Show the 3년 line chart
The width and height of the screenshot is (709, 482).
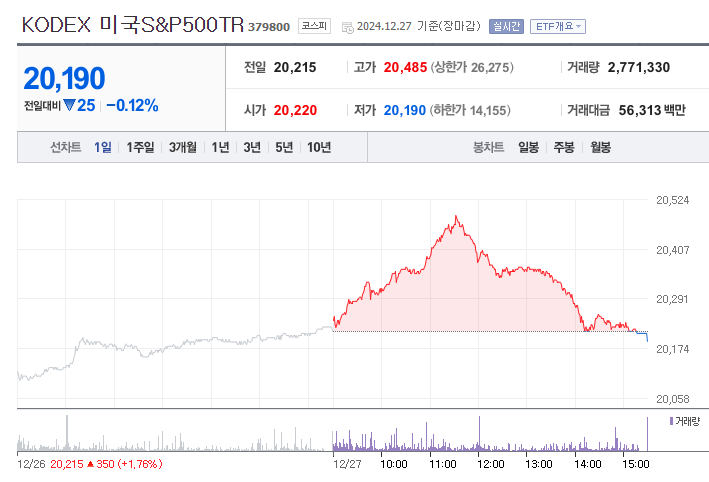click(x=252, y=147)
